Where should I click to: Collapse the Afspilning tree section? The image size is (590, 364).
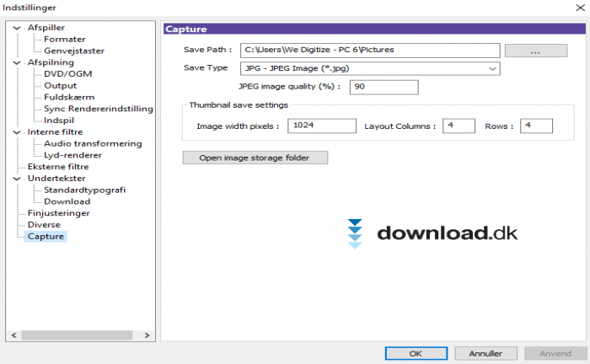click(x=19, y=62)
